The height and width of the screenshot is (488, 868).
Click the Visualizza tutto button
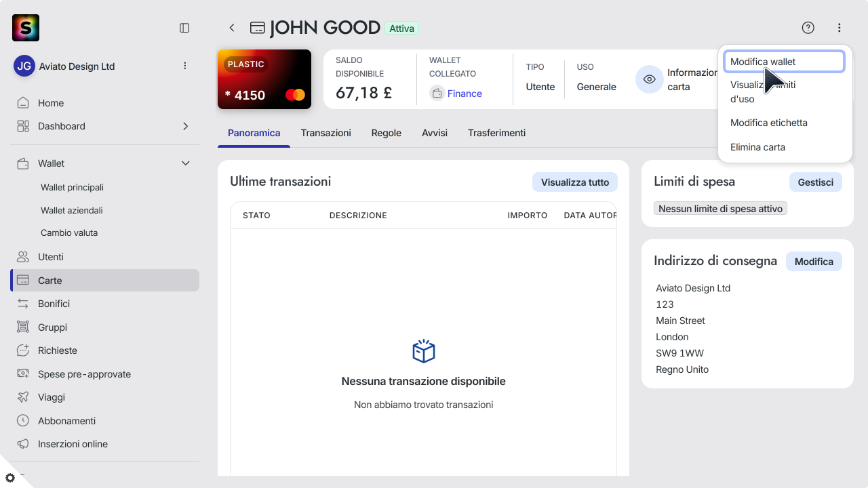(575, 182)
